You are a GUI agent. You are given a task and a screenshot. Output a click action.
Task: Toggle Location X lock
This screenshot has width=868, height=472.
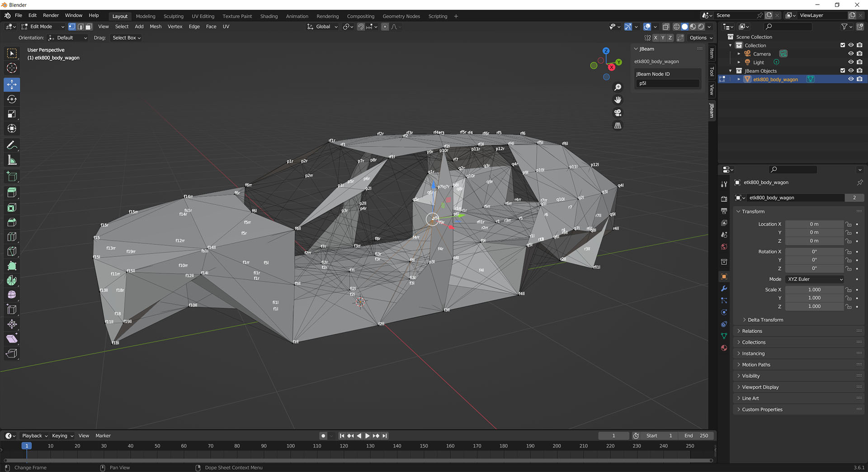tap(849, 224)
